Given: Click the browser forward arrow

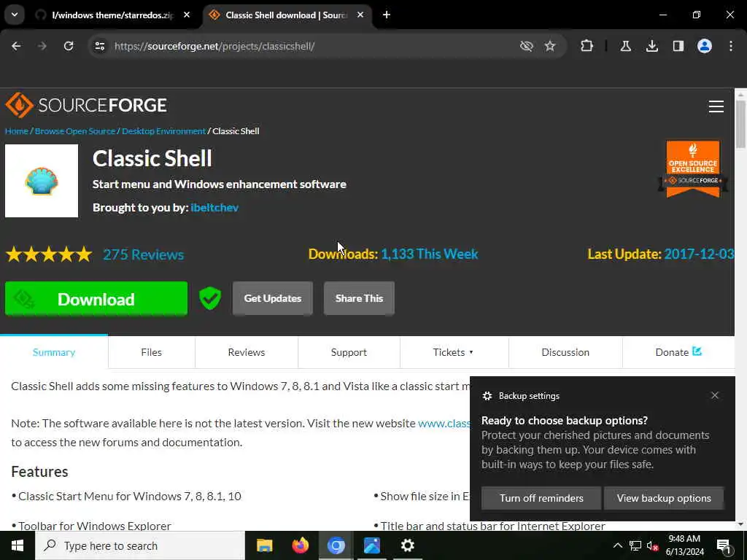Looking at the screenshot, I should point(42,46).
